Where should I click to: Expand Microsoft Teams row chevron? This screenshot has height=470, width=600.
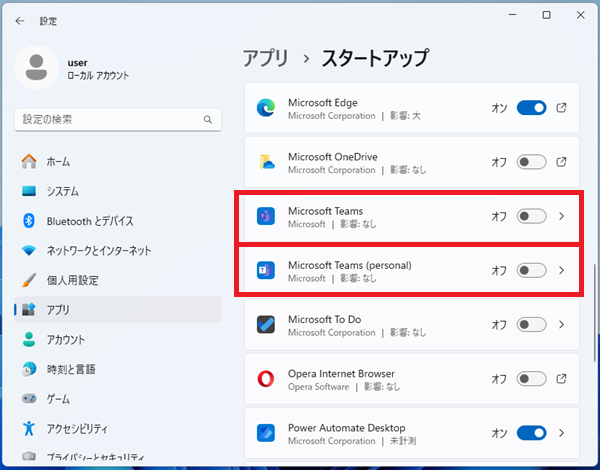point(561,216)
